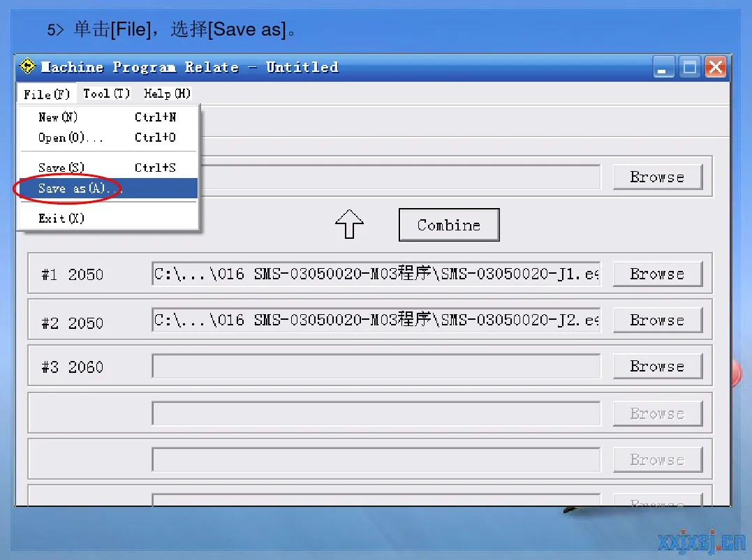Choose New(N) from the File menu

pyautogui.click(x=108, y=117)
